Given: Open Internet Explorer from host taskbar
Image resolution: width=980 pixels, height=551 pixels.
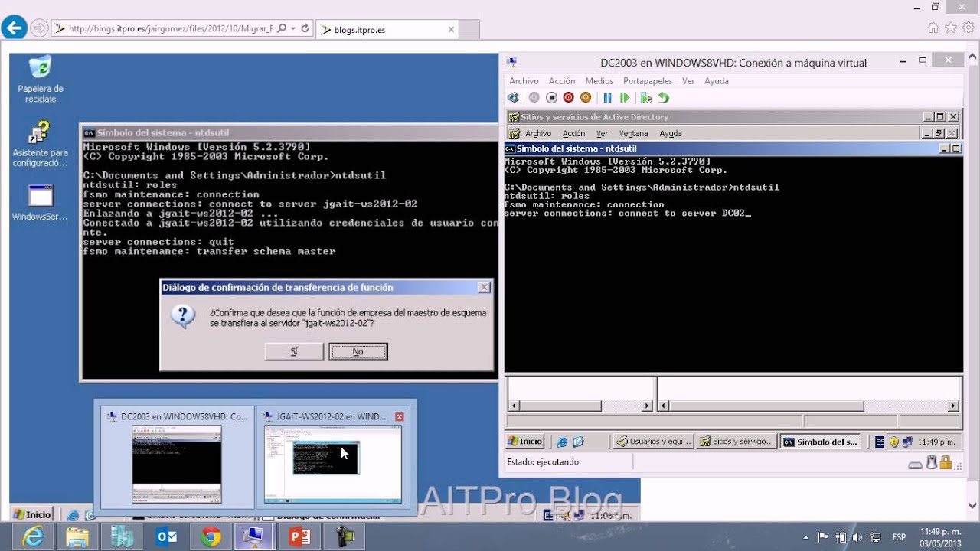Looking at the screenshot, I should [33, 537].
